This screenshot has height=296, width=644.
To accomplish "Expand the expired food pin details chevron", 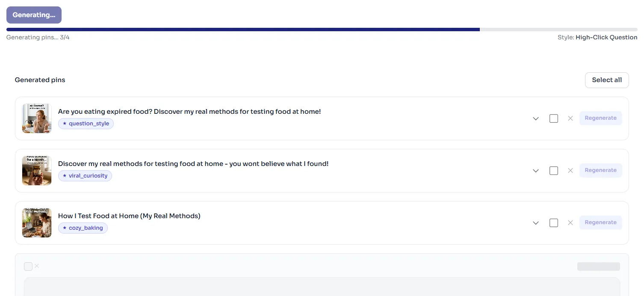I will 536,119.
